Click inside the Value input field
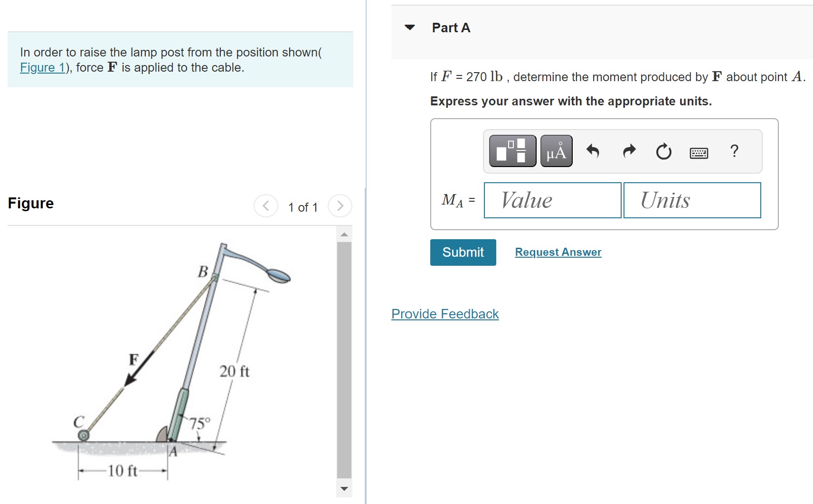Image resolution: width=813 pixels, height=504 pixels. [x=552, y=200]
